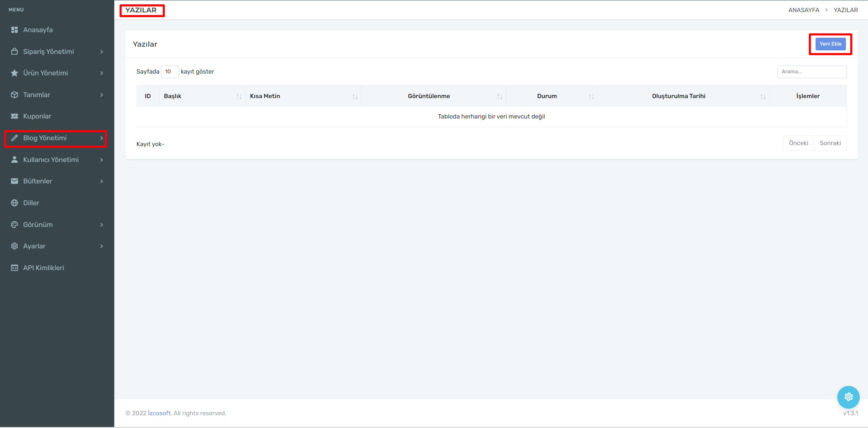Image resolution: width=868 pixels, height=428 pixels.
Task: Go to ANASAYFA breadcrumb link
Action: [x=803, y=10]
